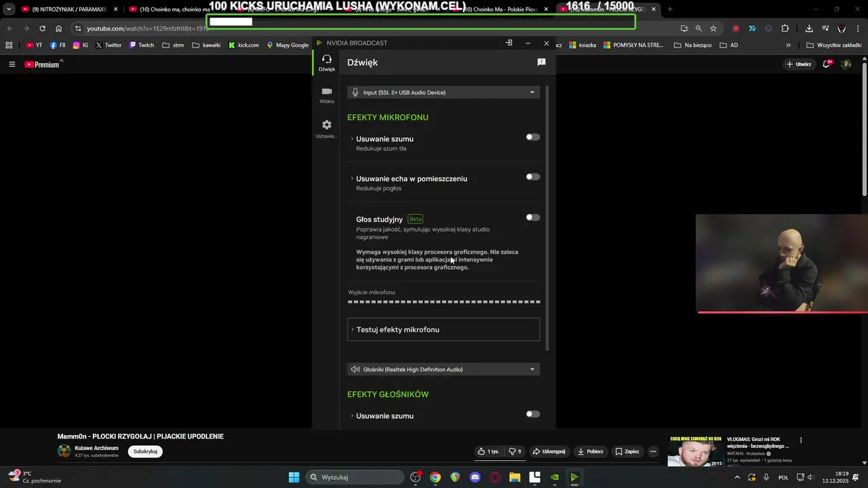Click Subskrybuj button
Viewport: 868px width, 488px height.
(145, 451)
